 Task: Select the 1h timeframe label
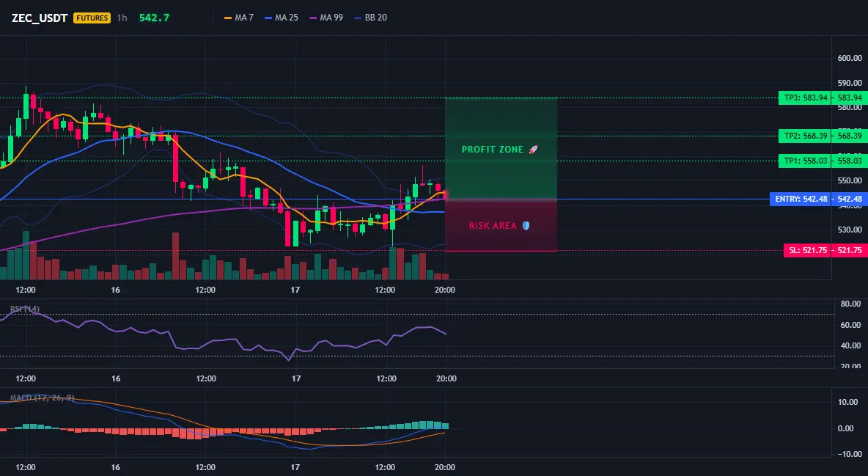122,18
